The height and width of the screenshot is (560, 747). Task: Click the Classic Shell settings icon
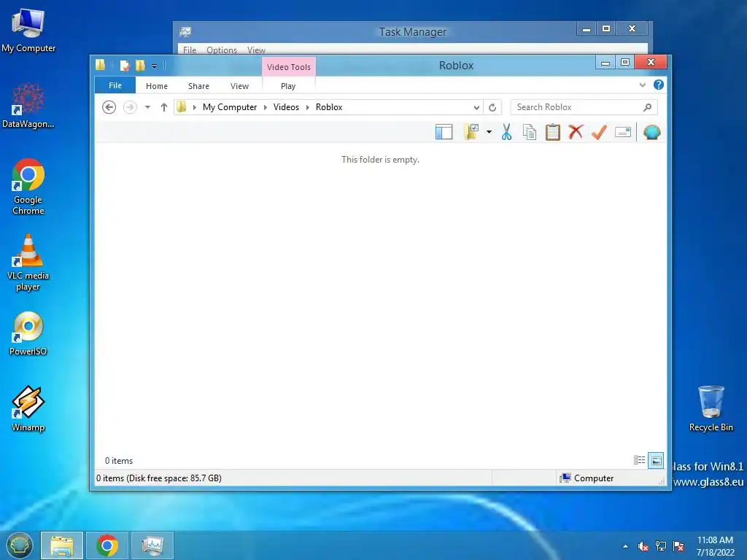pyautogui.click(x=651, y=132)
